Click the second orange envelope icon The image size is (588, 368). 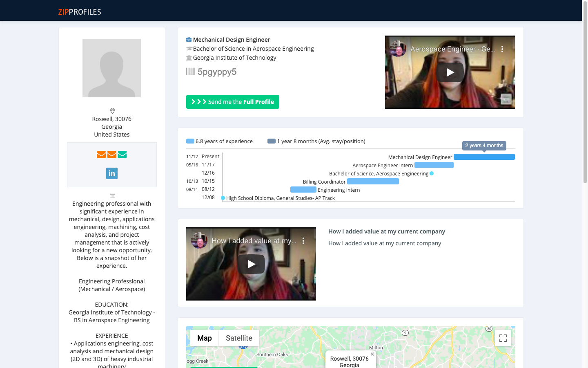point(112,155)
